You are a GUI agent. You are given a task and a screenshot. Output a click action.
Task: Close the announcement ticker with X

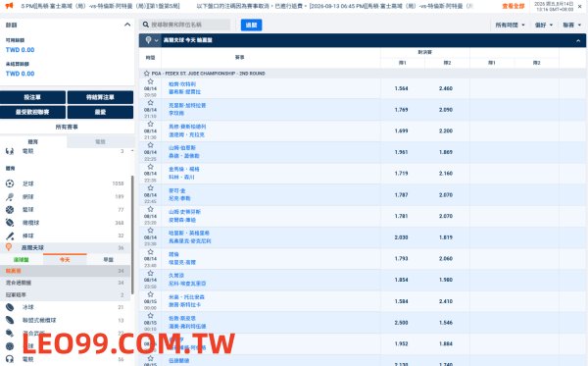click(x=579, y=7)
